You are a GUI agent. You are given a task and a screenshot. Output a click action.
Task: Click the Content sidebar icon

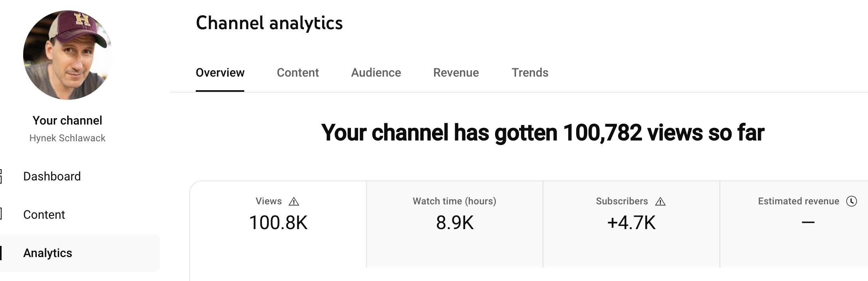1,214
